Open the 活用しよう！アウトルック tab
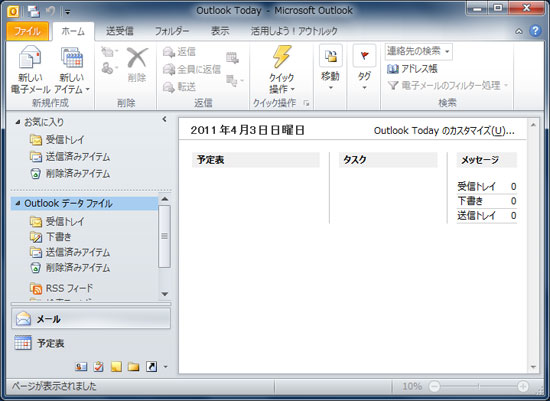This screenshot has width=550, height=401. coord(294,31)
